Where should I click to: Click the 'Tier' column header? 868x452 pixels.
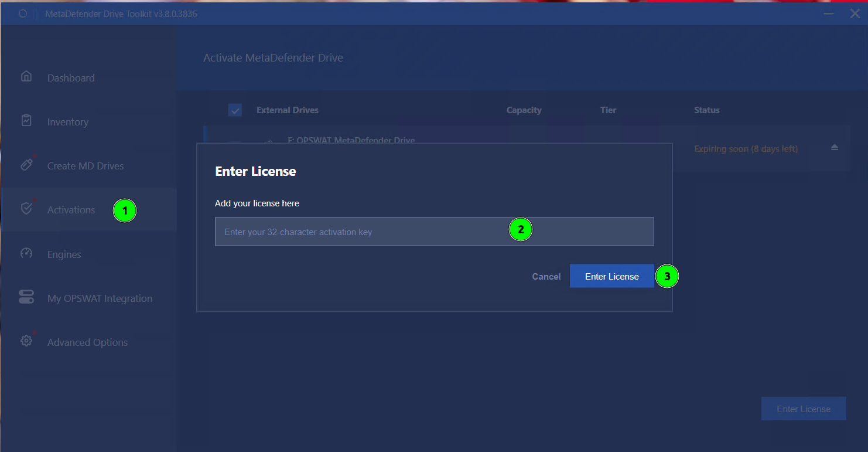(x=608, y=110)
